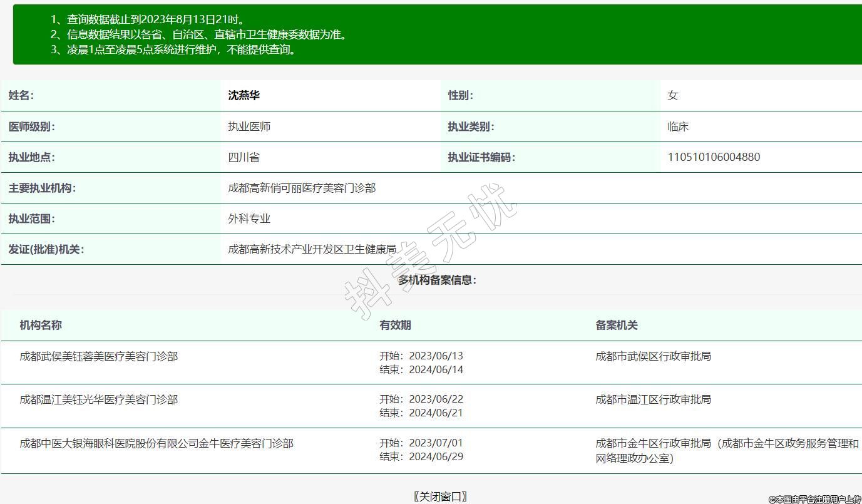This screenshot has width=862, height=504.
Task: Click the 有效期 column header
Action: (395, 325)
